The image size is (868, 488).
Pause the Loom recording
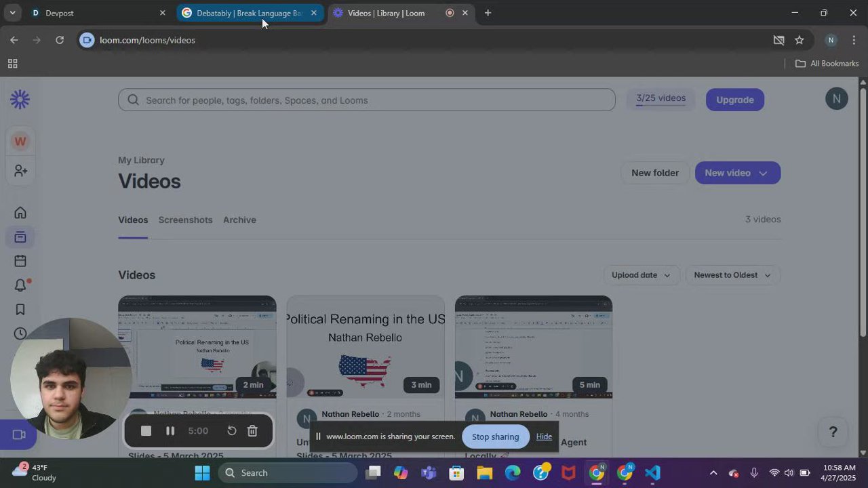point(170,431)
